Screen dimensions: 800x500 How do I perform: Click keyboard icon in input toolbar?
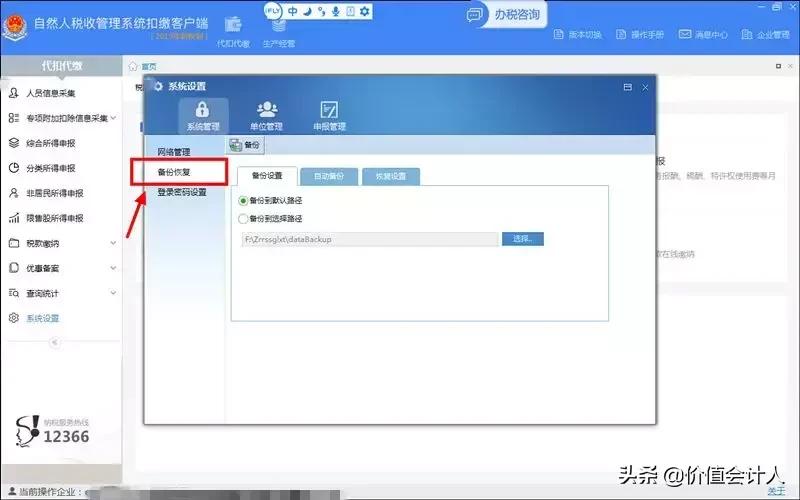point(350,11)
